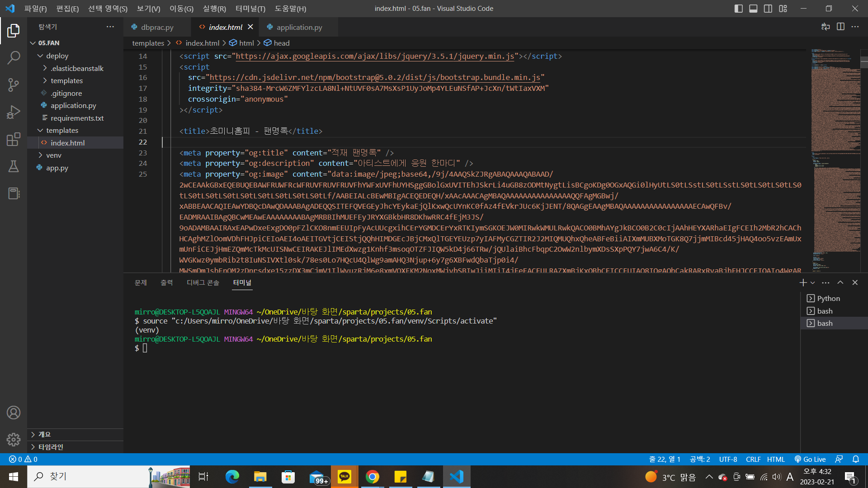Open the new terminal launch profile dropdown
This screenshot has height=488, width=868.
813,282
